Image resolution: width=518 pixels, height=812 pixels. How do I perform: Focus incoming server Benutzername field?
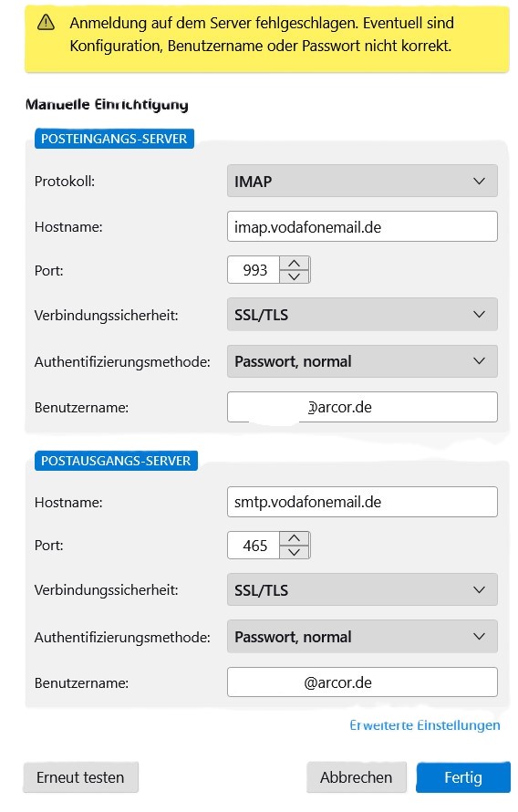click(x=362, y=407)
